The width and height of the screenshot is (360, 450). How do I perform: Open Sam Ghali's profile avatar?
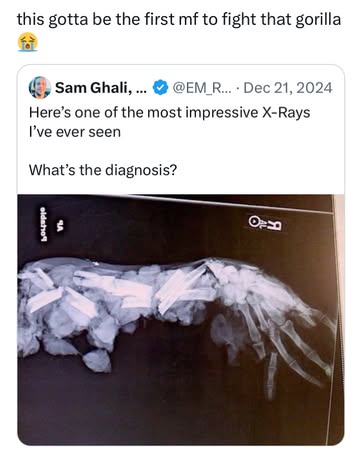click(40, 88)
